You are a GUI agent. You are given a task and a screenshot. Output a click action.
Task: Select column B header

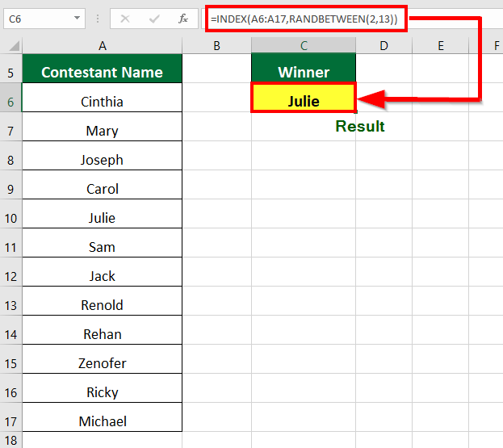click(216, 46)
